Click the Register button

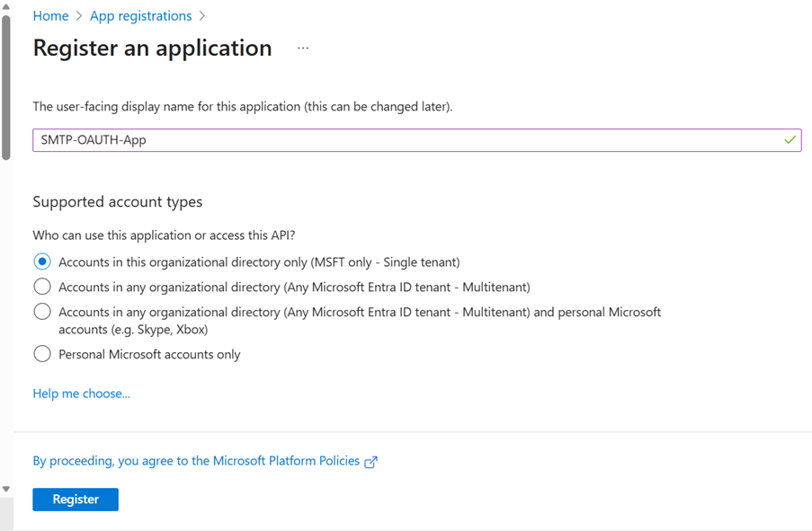76,500
